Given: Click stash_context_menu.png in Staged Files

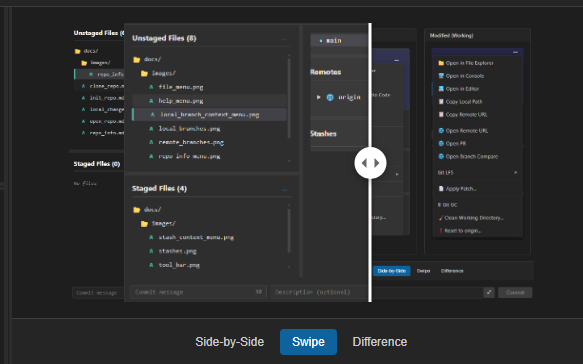Looking at the screenshot, I should (x=196, y=237).
